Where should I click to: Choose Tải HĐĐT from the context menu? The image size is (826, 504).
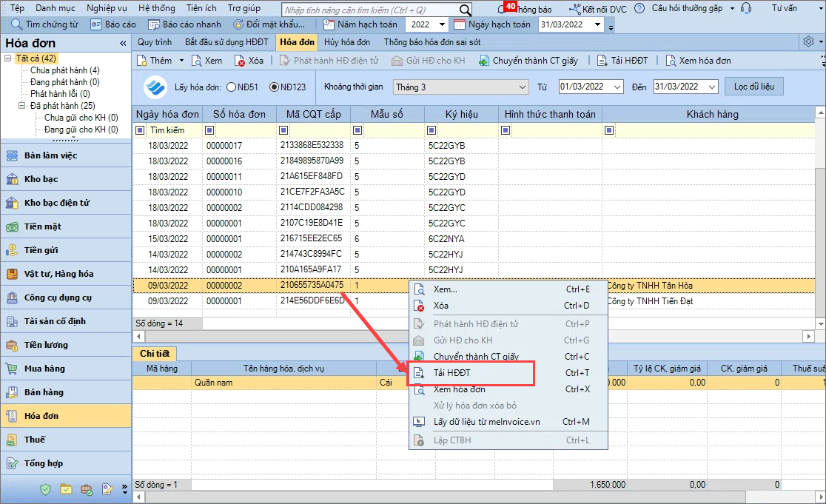(x=509, y=373)
